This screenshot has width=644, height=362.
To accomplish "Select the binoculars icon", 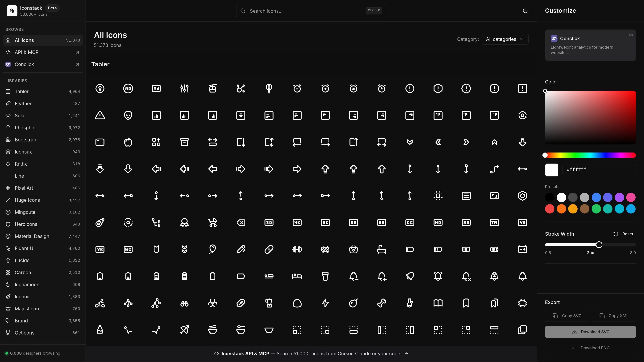I will point(184,303).
